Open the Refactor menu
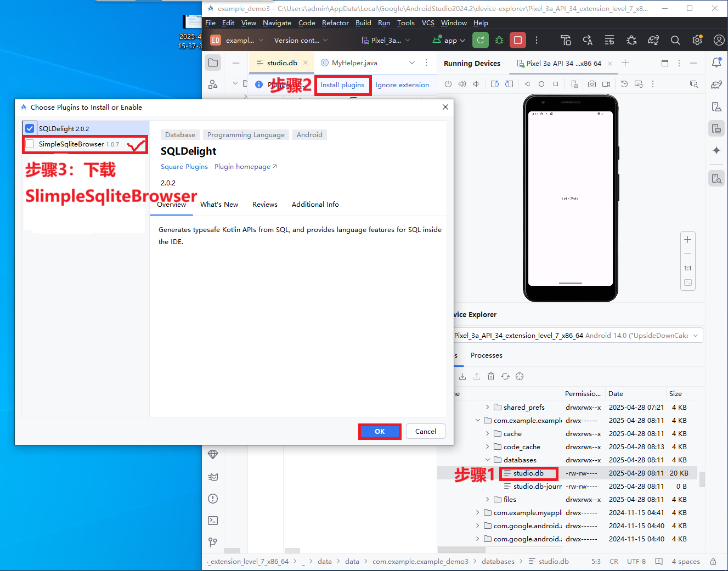 pos(335,22)
